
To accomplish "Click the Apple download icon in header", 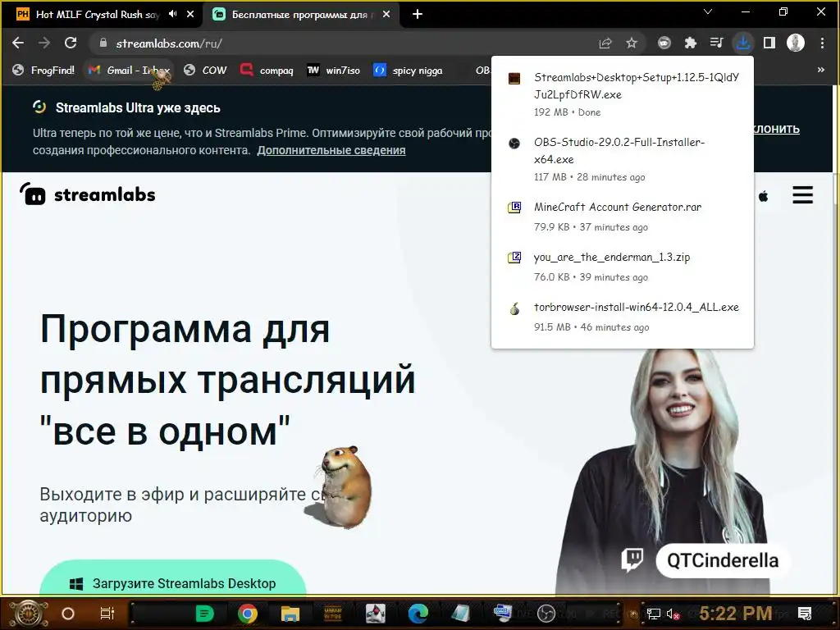I will tap(764, 196).
